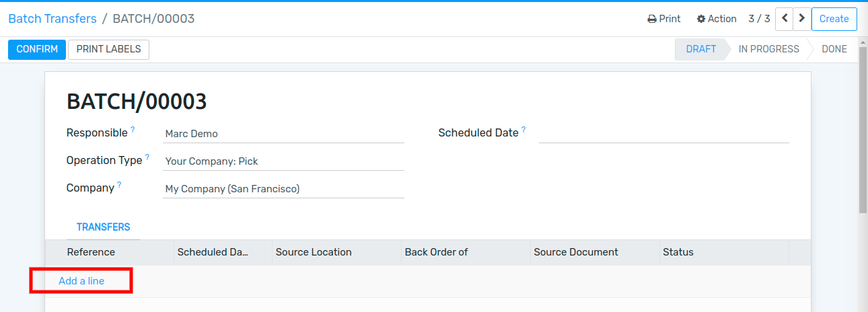
Task: Select the In Progress status stage
Action: (768, 49)
